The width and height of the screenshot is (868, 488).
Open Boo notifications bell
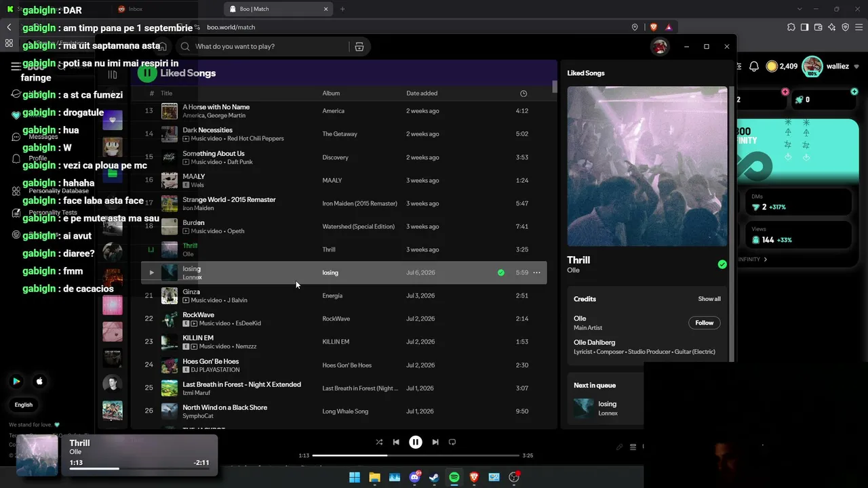click(754, 66)
